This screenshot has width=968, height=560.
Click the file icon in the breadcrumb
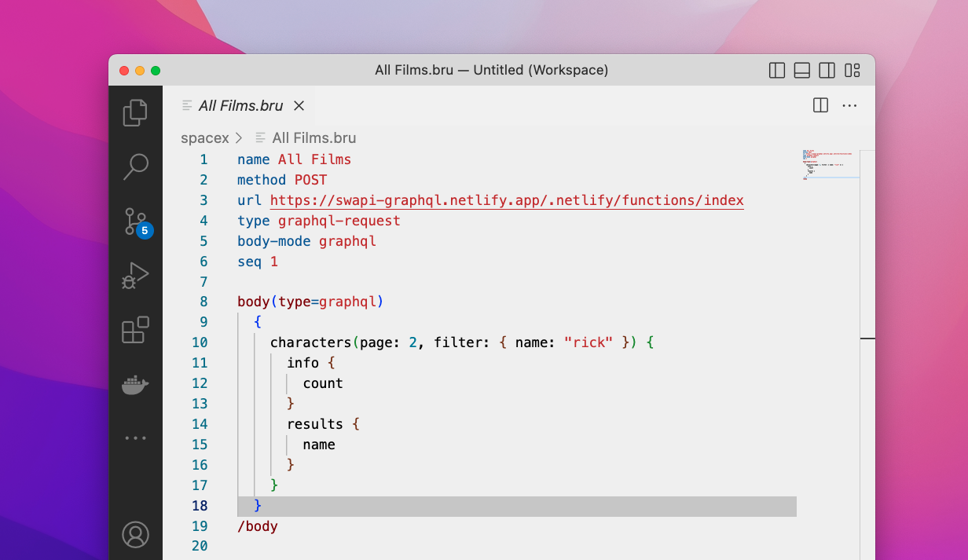[x=261, y=137]
